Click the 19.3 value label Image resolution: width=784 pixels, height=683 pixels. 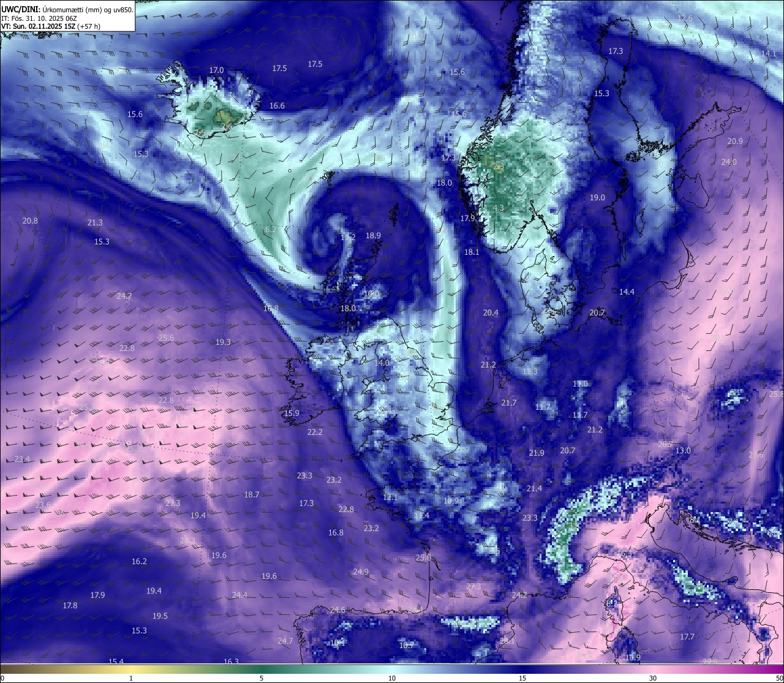[223, 342]
